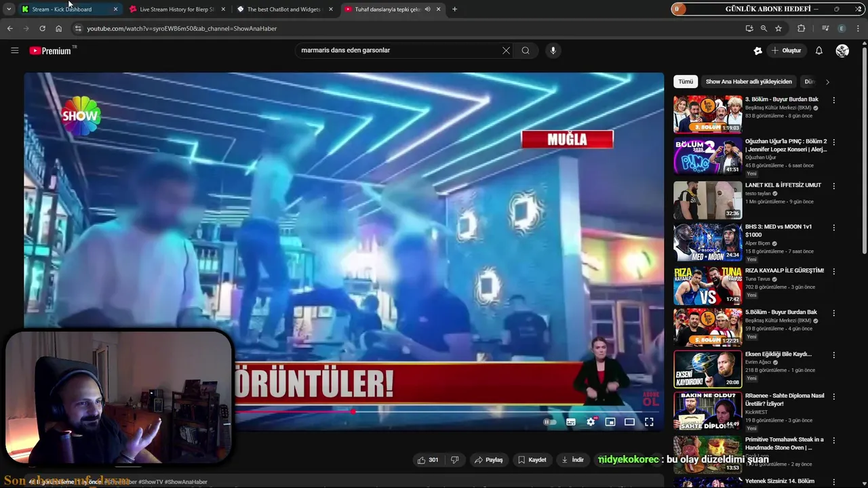Click the YouTube search input field

point(400,50)
